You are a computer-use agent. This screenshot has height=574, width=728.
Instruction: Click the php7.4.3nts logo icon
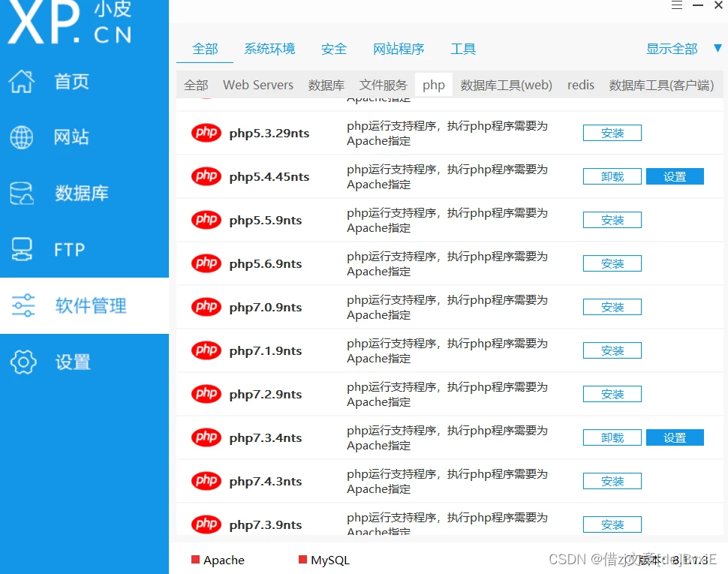(x=206, y=481)
